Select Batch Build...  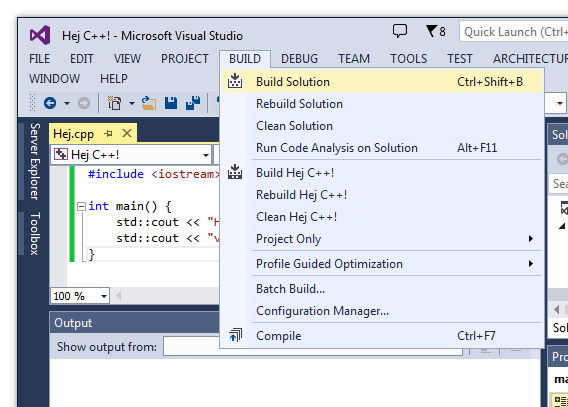pyautogui.click(x=382, y=289)
